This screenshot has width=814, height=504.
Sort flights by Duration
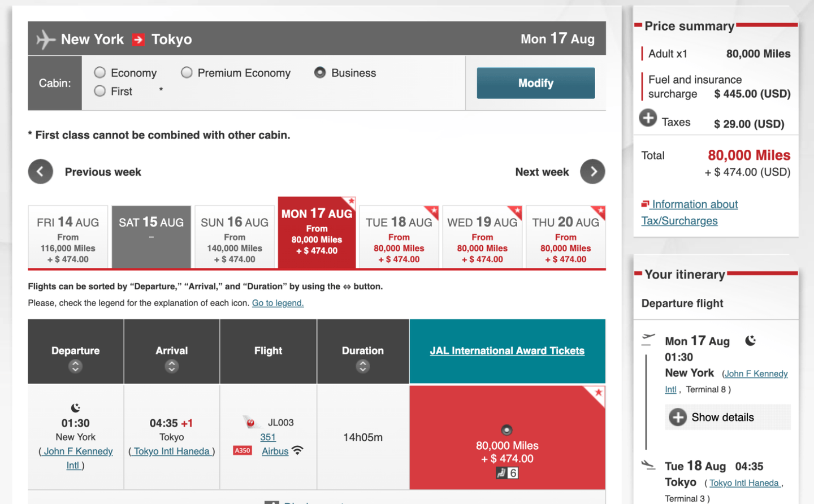363,366
